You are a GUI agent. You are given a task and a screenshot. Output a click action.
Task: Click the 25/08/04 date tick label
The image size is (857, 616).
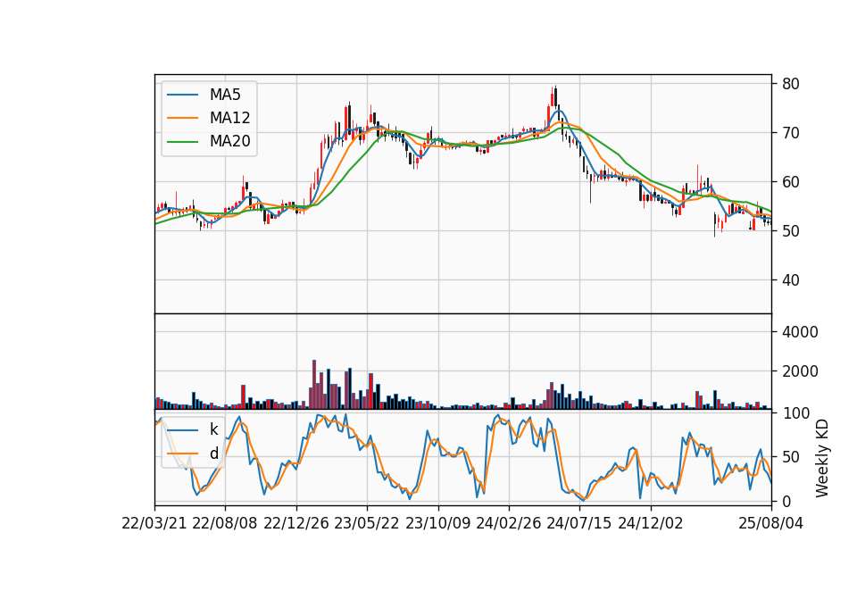point(770,523)
